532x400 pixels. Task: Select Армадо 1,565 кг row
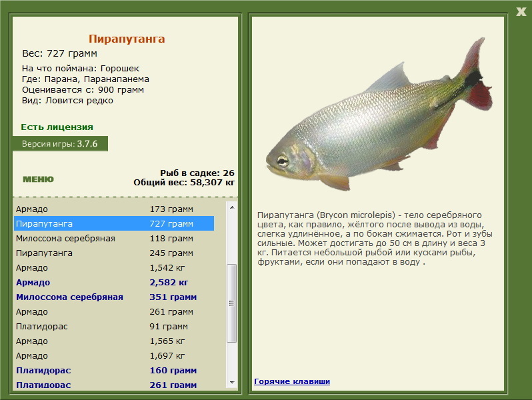click(114, 341)
